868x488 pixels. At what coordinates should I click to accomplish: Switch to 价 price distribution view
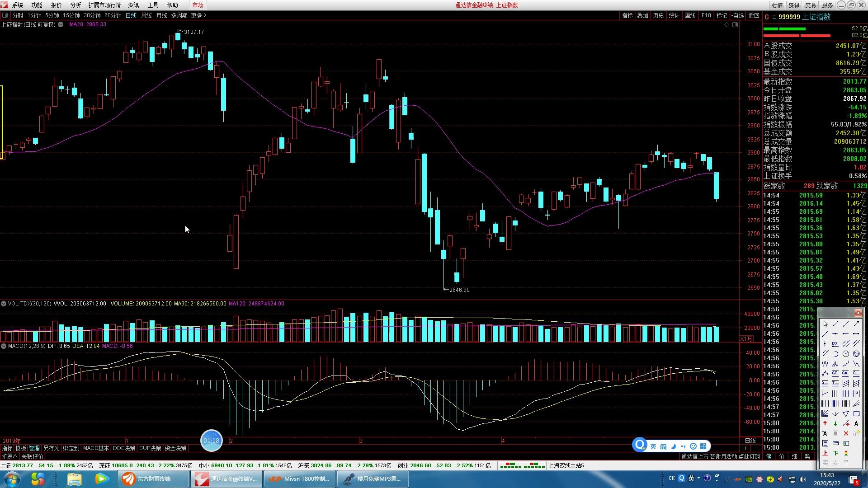click(782, 456)
